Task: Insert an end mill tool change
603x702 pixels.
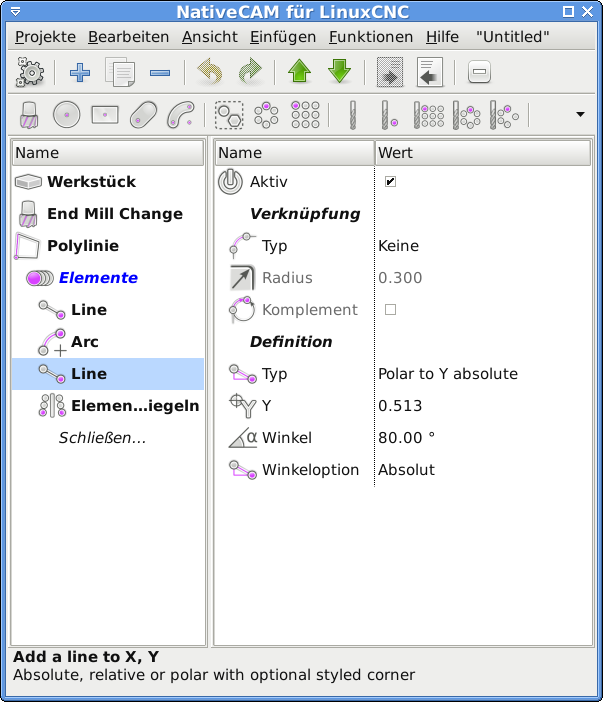Action: pos(30,115)
